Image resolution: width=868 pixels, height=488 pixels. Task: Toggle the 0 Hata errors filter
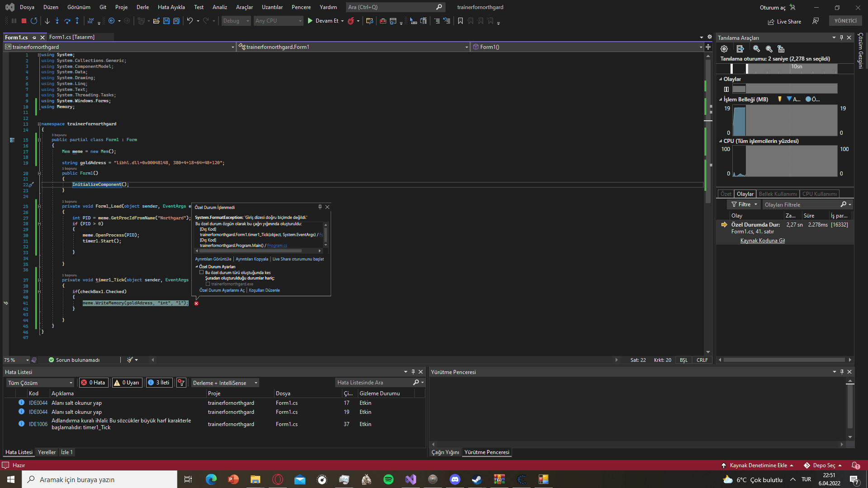pos(93,383)
